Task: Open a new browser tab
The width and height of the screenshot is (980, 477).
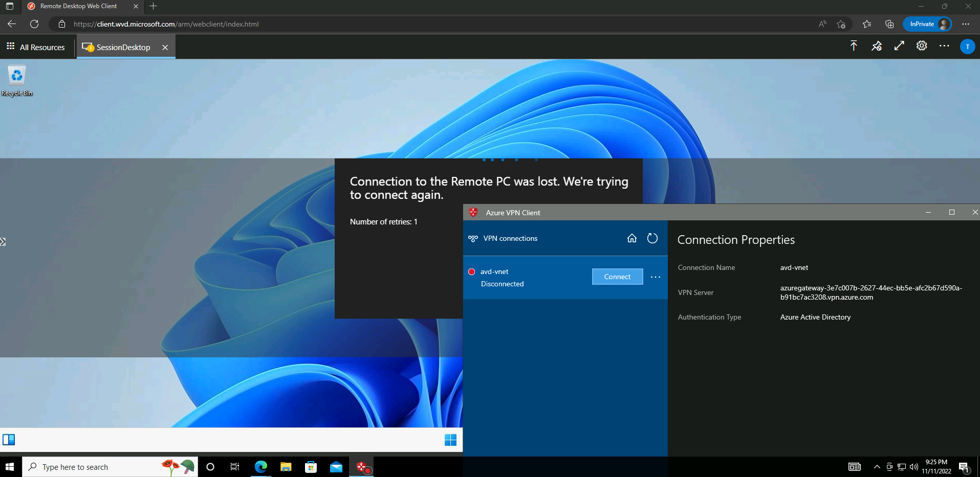Action: pos(153,6)
